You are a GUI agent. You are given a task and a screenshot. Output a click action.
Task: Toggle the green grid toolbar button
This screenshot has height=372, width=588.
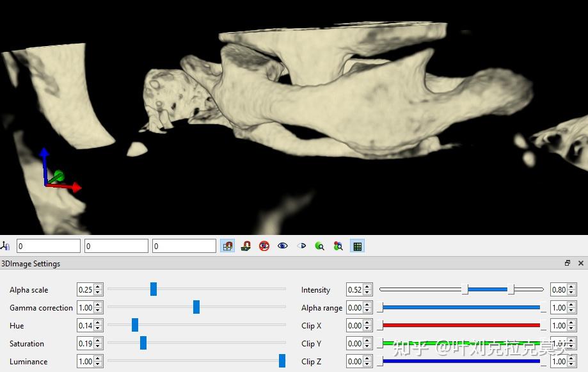358,246
